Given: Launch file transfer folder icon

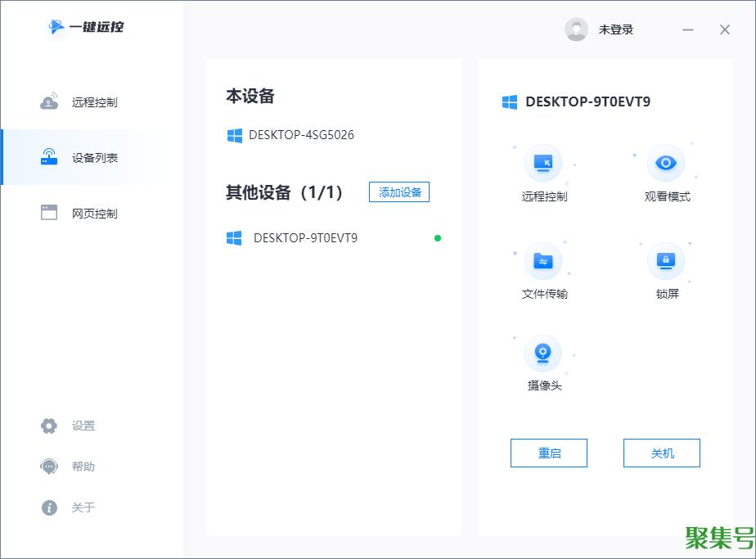Looking at the screenshot, I should 543,261.
